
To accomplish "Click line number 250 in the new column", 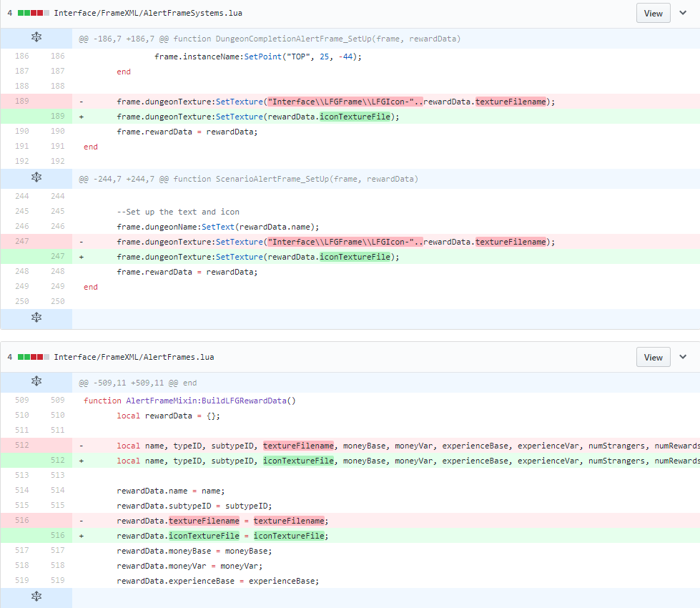I will (58, 301).
